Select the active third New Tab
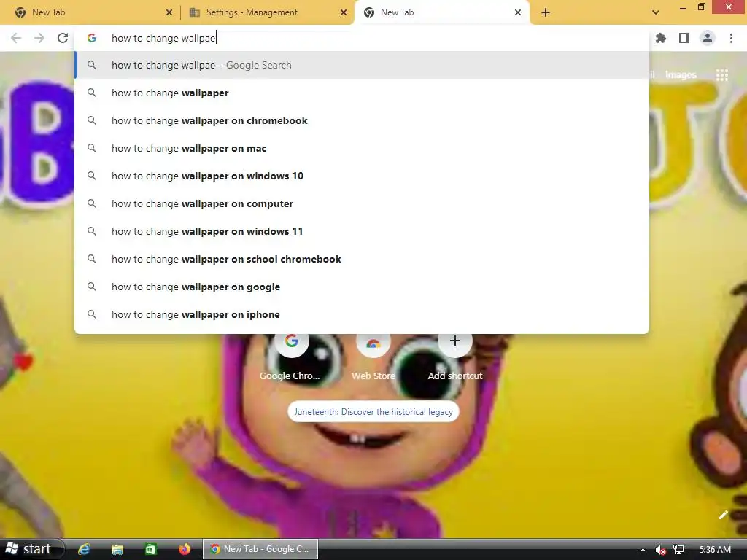Viewport: 747px width, 560px height. (441, 12)
